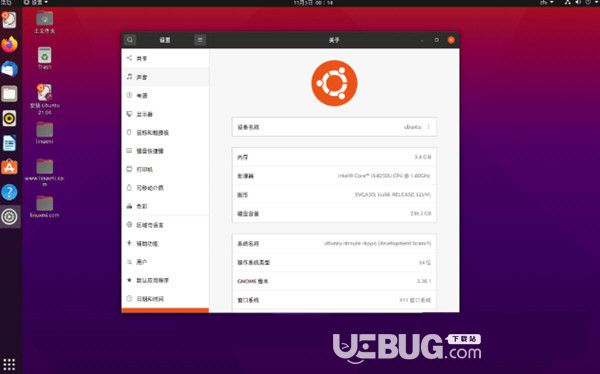
Task: Launch Install Ubuntu from the dock top
Action: point(9,20)
